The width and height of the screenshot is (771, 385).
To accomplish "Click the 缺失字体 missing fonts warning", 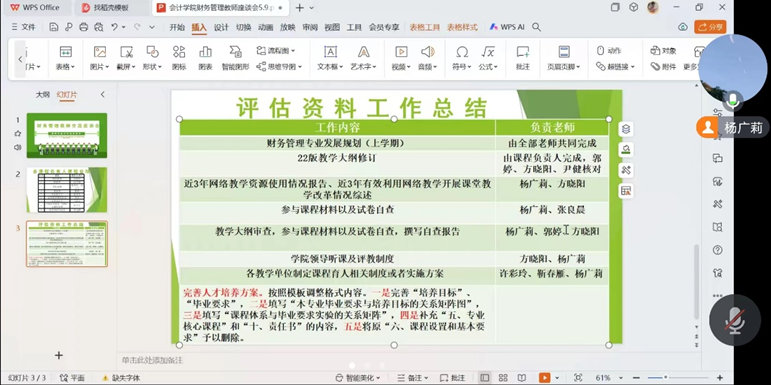I will (121, 378).
